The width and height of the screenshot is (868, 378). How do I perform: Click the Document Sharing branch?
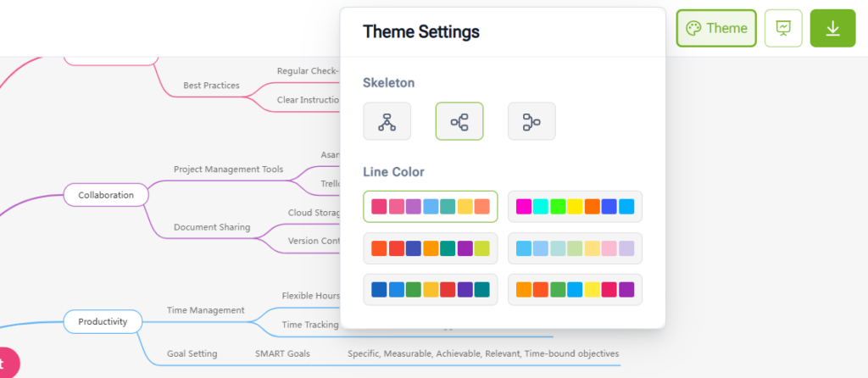[212, 227]
